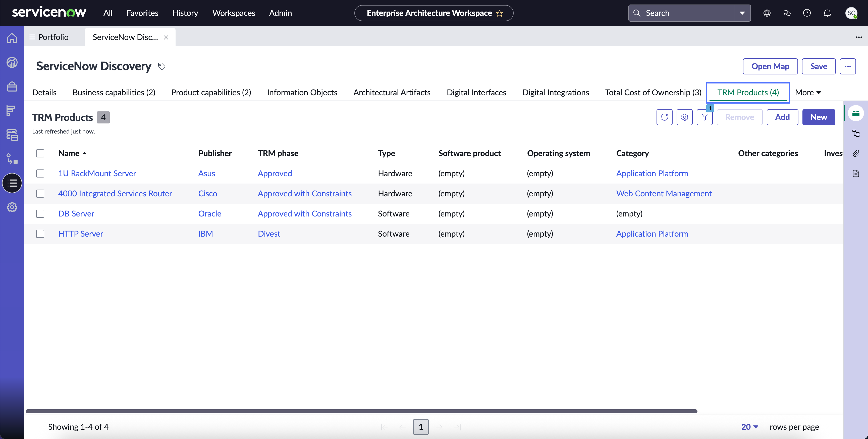Open list personalization gear settings
Image resolution: width=868 pixels, height=439 pixels.
pyautogui.click(x=684, y=117)
